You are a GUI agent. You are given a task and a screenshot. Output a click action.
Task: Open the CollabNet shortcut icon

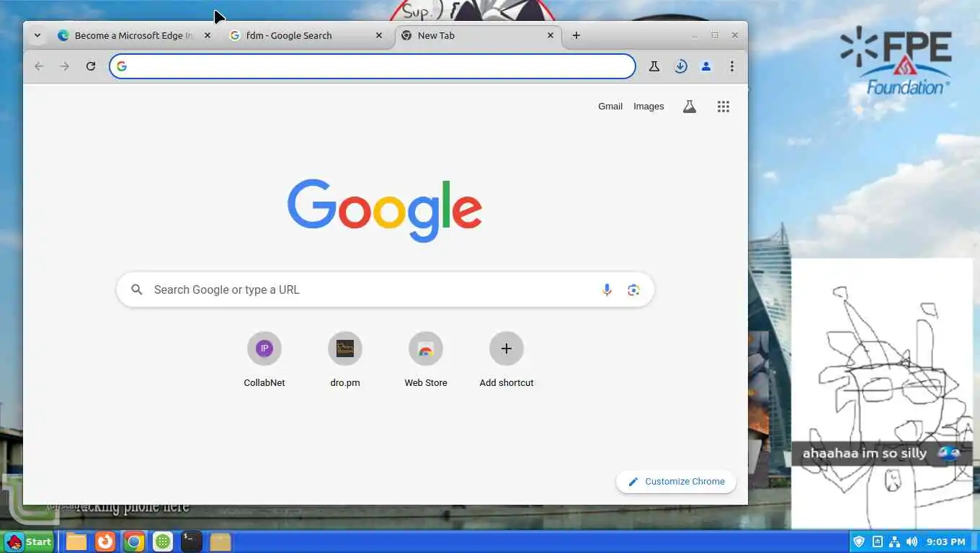[x=264, y=349]
